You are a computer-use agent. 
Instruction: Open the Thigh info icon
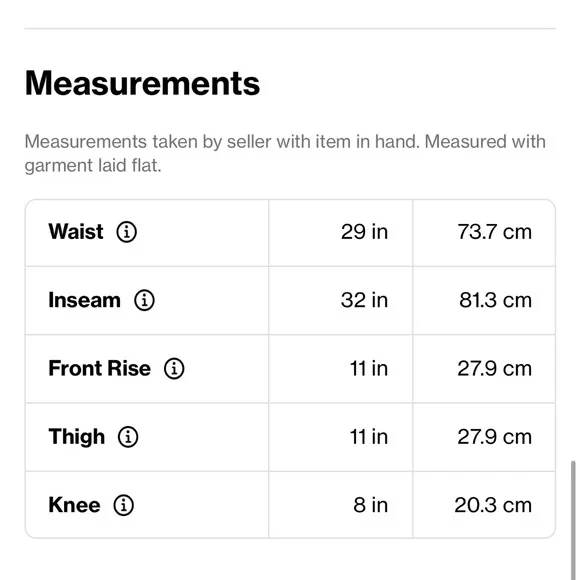click(128, 437)
